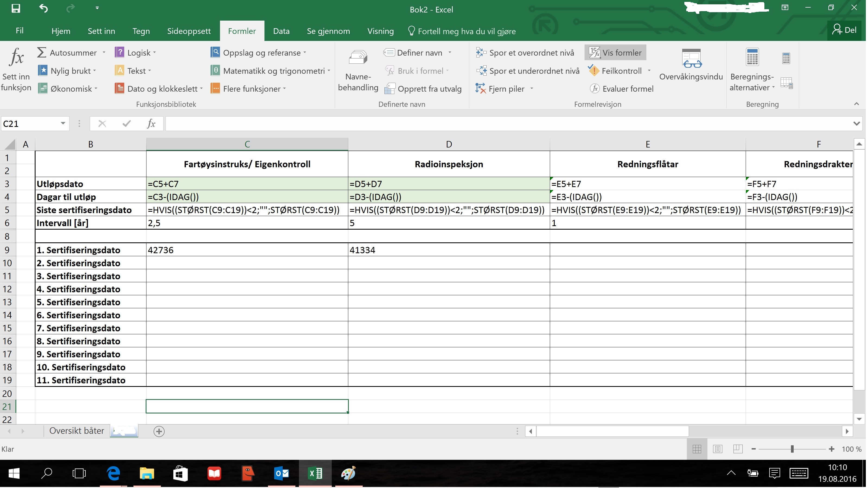
Task: Click Fortell meg hva du vil gjøre
Action: (462, 31)
